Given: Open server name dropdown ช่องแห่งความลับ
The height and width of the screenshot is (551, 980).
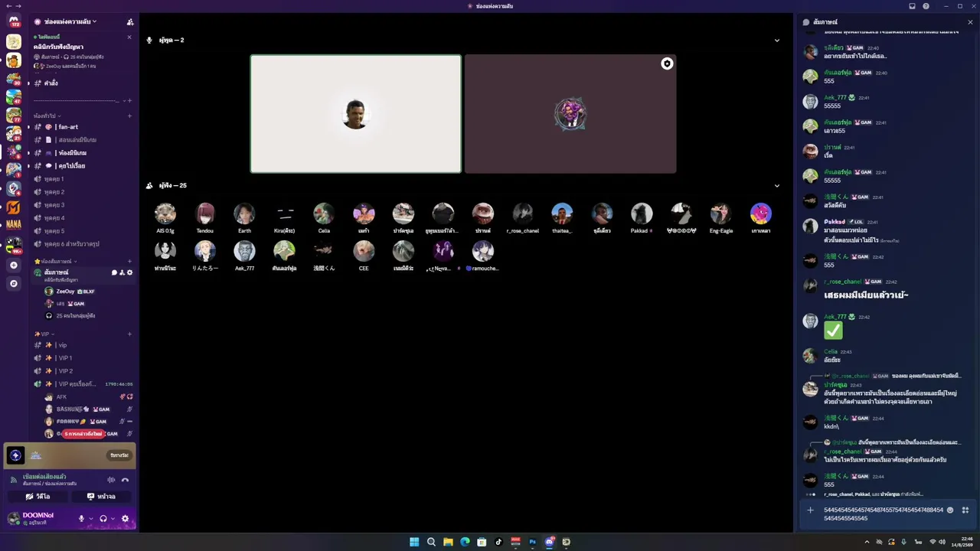Looking at the screenshot, I should (x=70, y=21).
